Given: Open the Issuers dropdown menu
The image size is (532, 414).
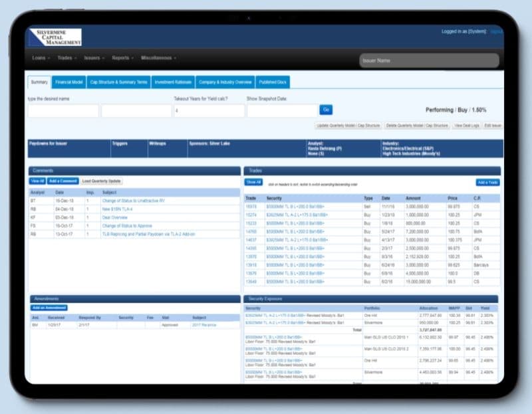Looking at the screenshot, I should pyautogui.click(x=94, y=58).
